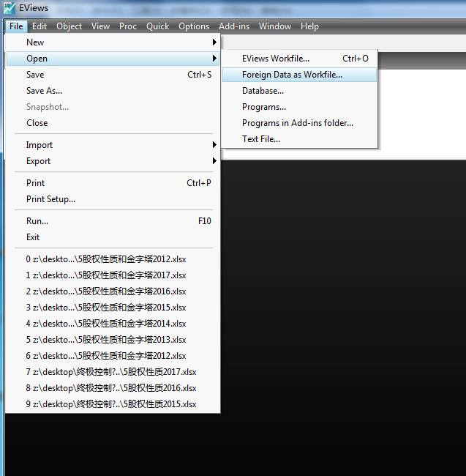
Task: Expand the New submenu
Action: click(x=113, y=42)
